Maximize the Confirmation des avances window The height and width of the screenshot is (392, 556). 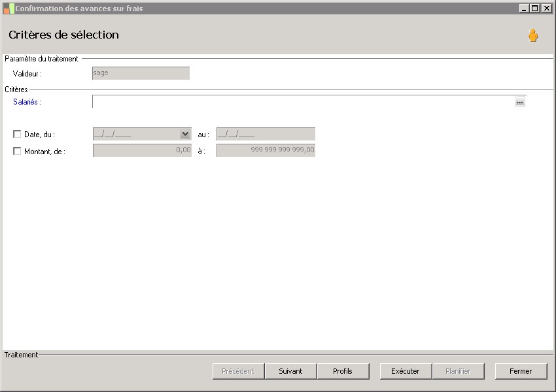click(x=534, y=8)
